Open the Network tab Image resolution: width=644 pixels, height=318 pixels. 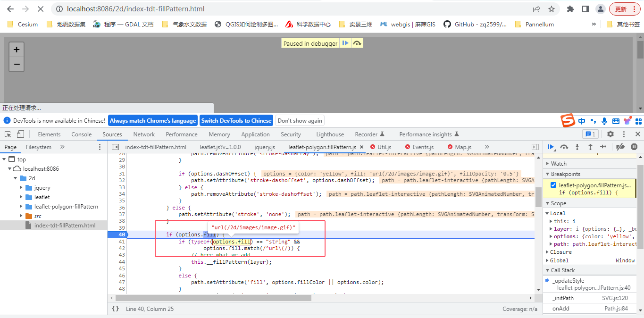point(144,134)
